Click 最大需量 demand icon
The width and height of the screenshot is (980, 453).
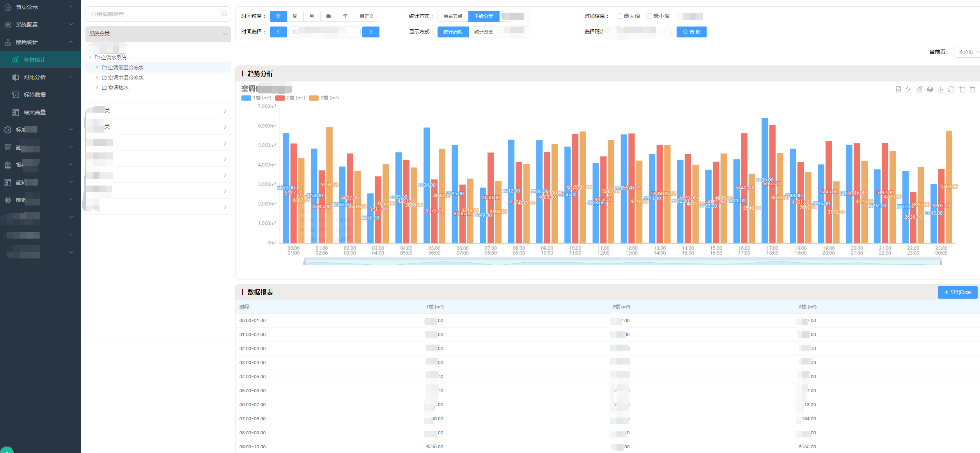(16, 112)
